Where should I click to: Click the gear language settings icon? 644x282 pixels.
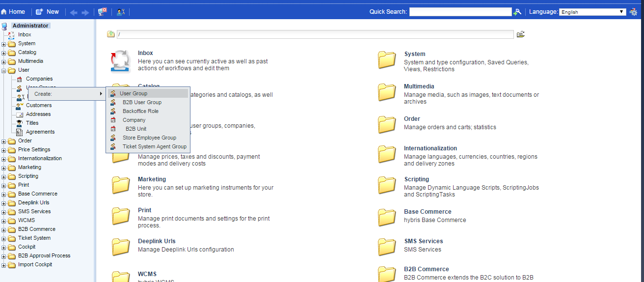[x=634, y=12]
